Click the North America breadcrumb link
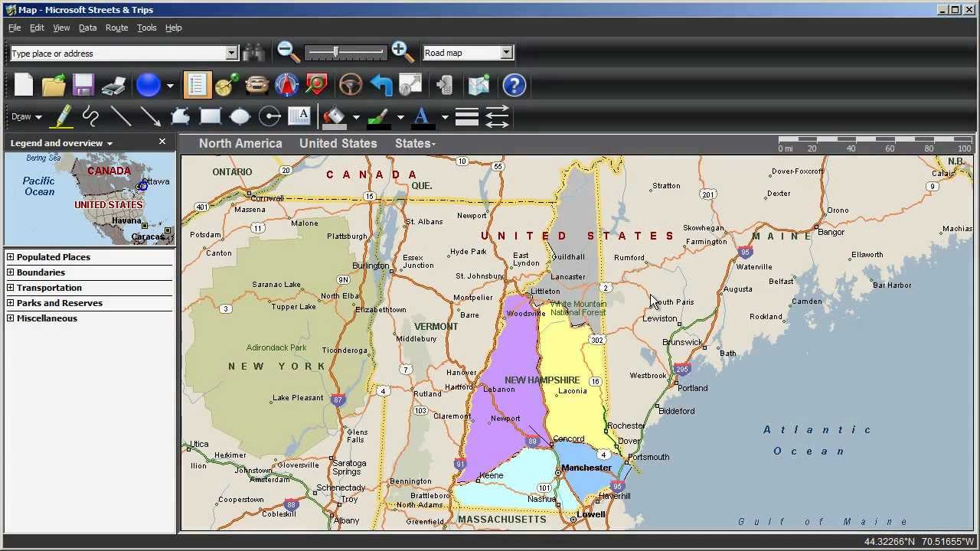The height and width of the screenshot is (551, 980). coord(240,143)
